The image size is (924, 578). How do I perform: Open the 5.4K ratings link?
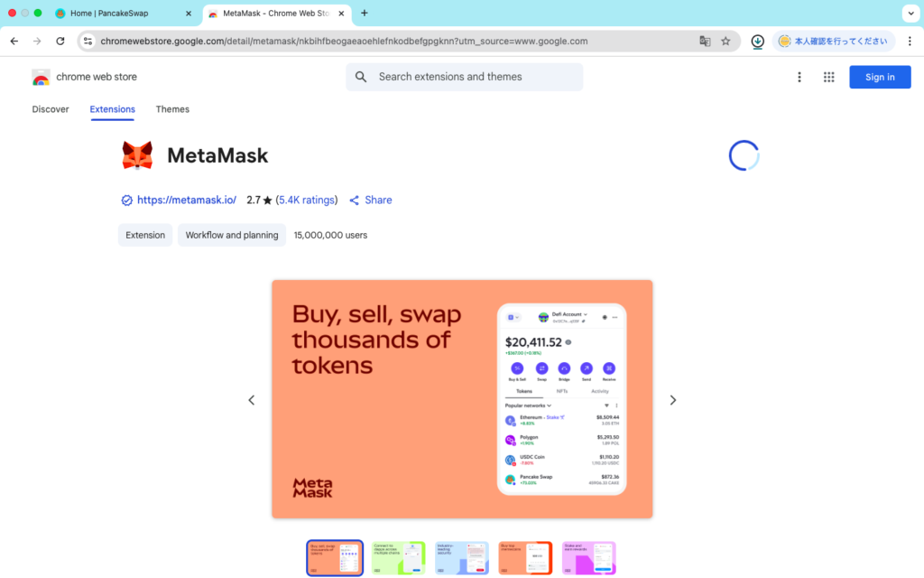click(x=307, y=200)
